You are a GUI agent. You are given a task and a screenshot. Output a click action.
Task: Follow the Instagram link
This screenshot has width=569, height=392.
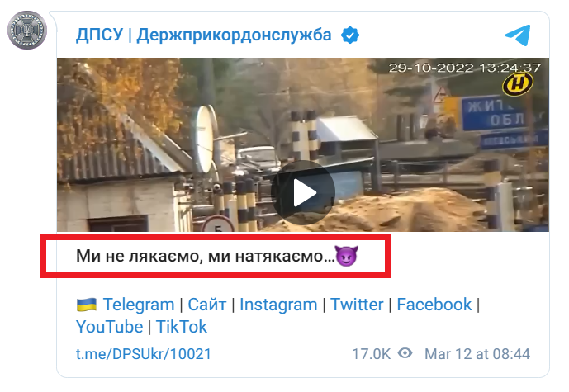click(x=278, y=305)
